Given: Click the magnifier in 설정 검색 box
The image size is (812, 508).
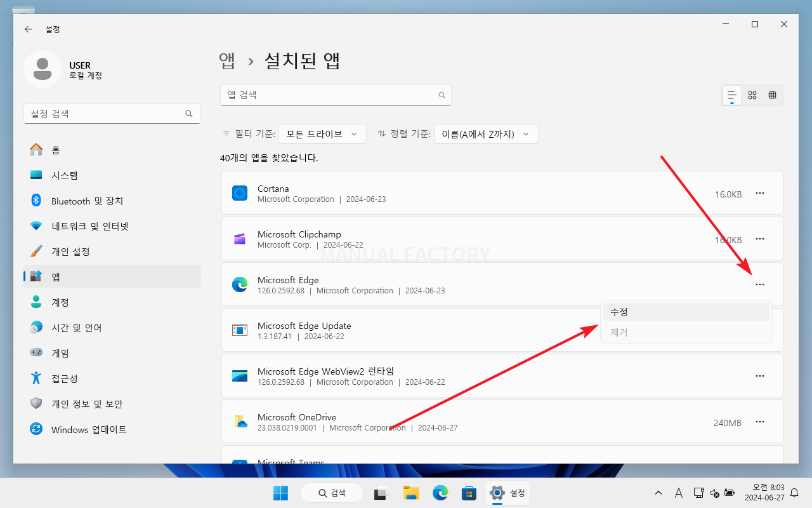Looking at the screenshot, I should (x=189, y=114).
